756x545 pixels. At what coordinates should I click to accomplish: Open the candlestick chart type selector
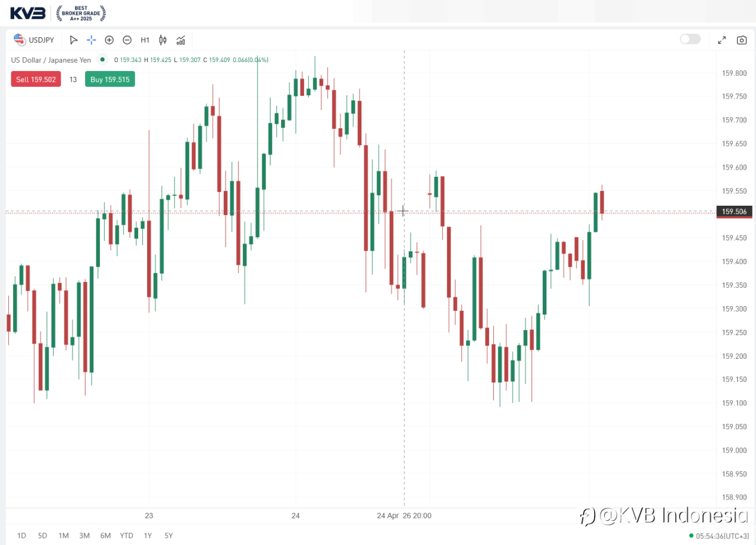click(163, 40)
